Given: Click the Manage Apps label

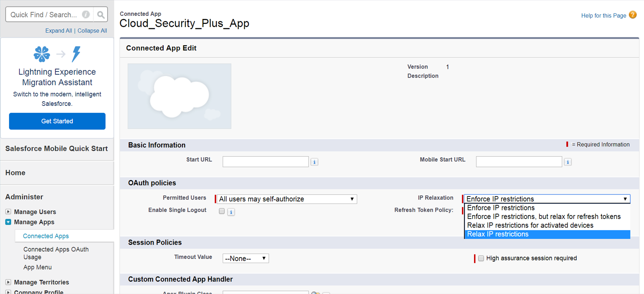Looking at the screenshot, I should pos(34,222).
